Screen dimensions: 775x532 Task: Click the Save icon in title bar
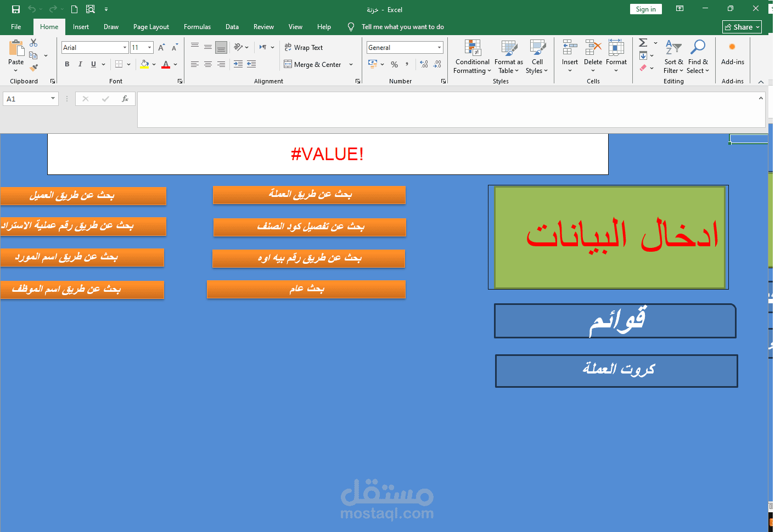pos(16,9)
